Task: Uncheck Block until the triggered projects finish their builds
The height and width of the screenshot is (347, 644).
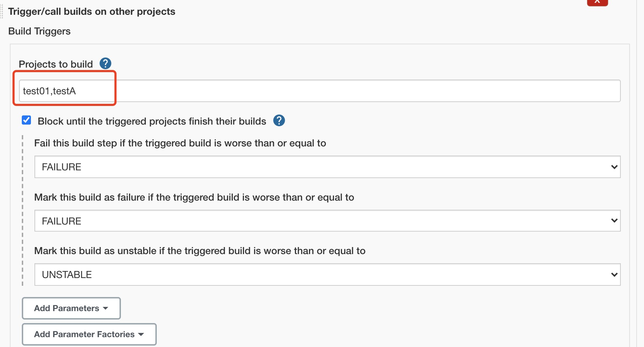Action: (x=26, y=120)
